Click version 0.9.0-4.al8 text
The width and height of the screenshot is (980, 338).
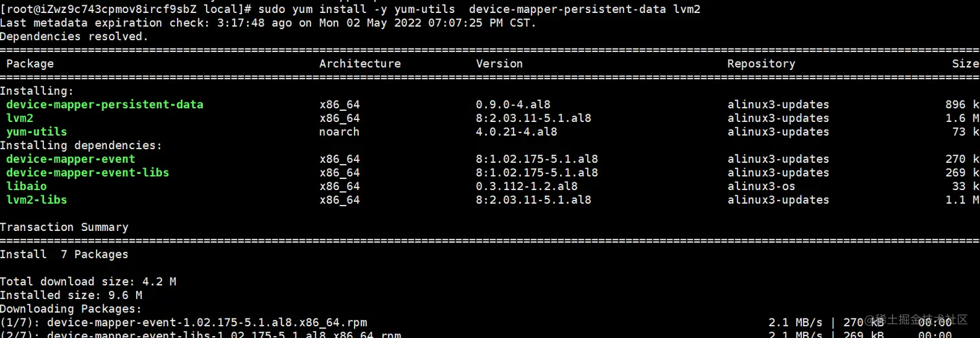click(513, 104)
